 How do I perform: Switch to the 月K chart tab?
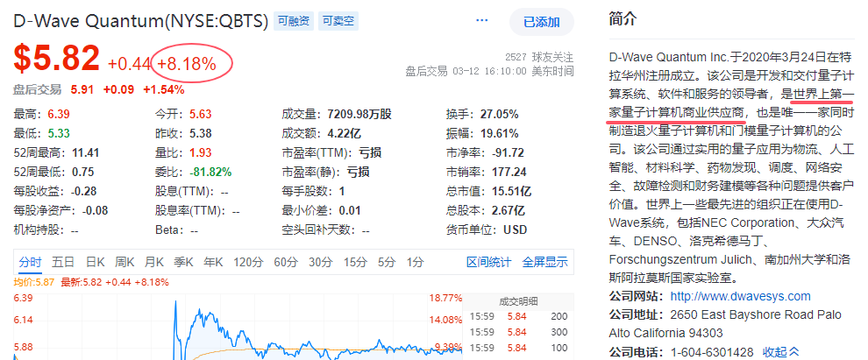154,262
